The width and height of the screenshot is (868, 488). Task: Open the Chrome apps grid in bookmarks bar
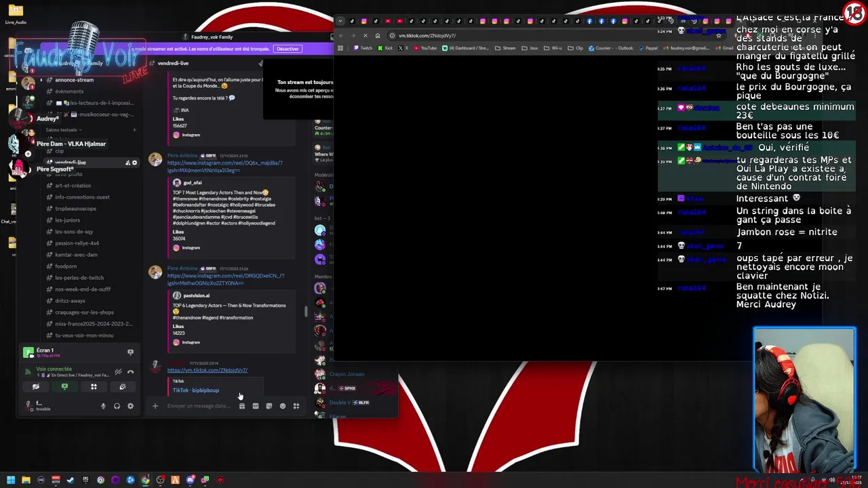coord(340,48)
